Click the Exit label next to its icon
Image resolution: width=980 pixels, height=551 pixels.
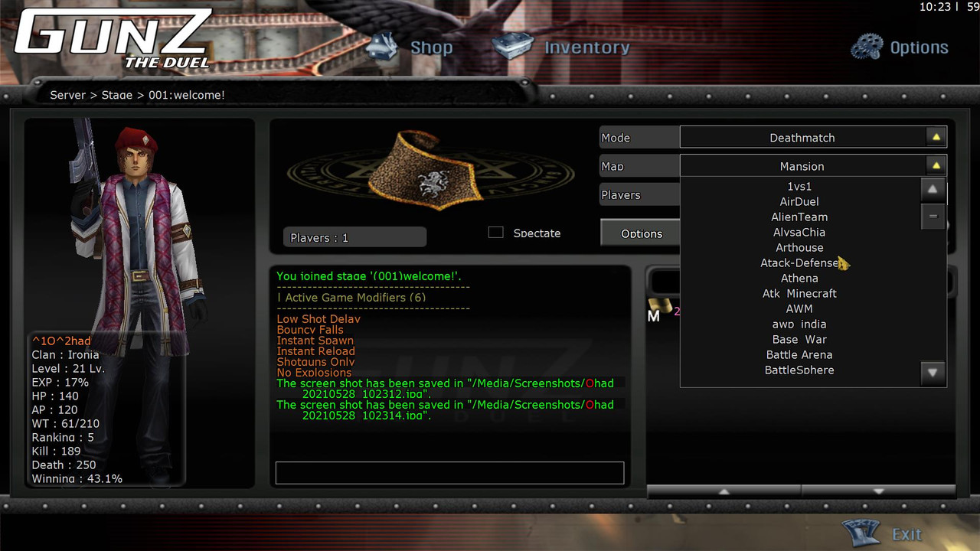[906, 534]
